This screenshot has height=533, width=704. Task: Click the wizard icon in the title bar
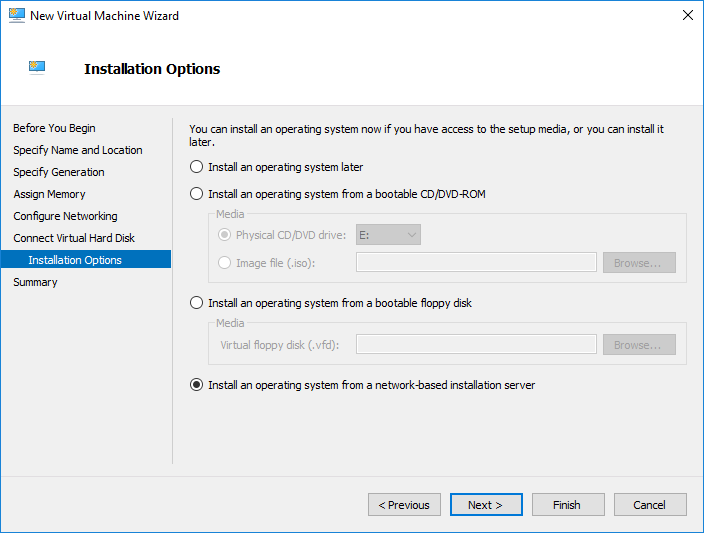[17, 15]
